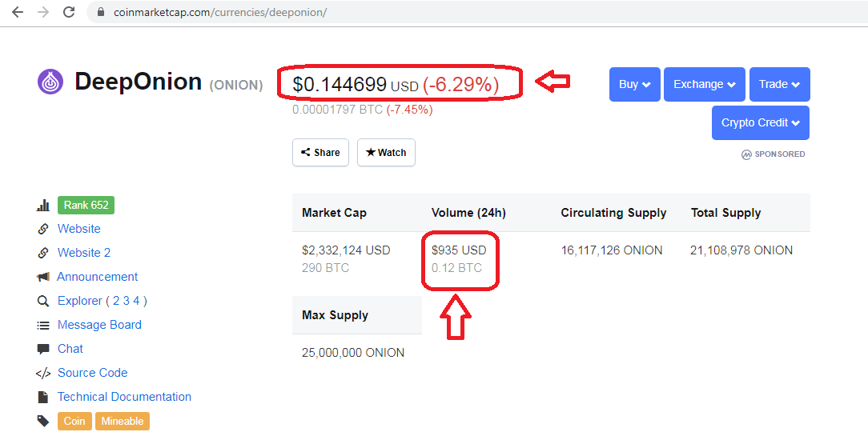Open the main Explorer link

pyautogui.click(x=80, y=301)
